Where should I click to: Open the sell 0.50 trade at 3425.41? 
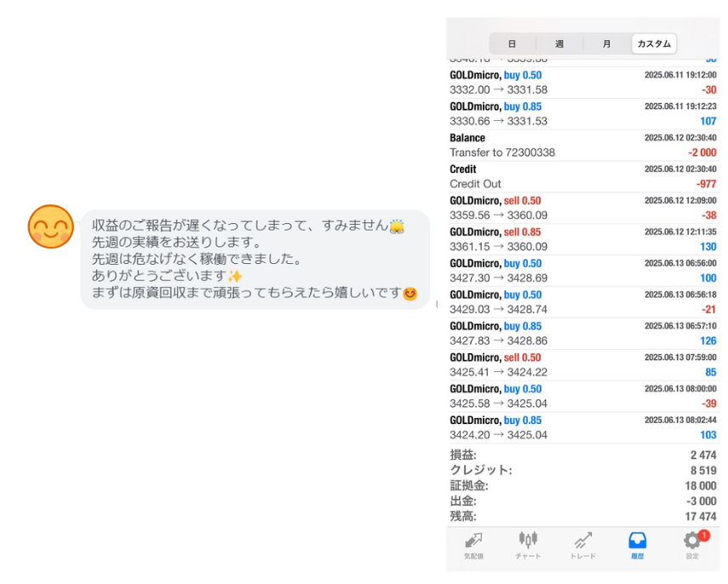[x=582, y=365]
